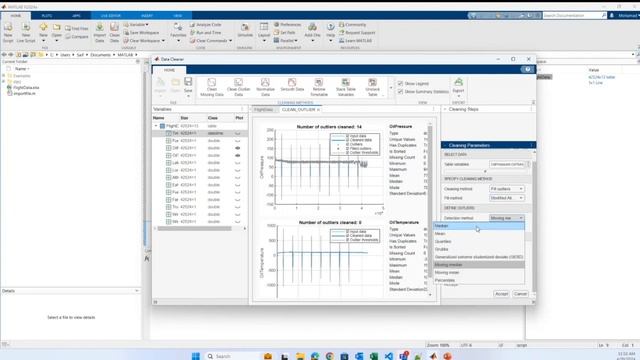Select Quartiles from detection method list
Image resolution: width=640 pixels, height=360 pixels.
[x=479, y=242]
